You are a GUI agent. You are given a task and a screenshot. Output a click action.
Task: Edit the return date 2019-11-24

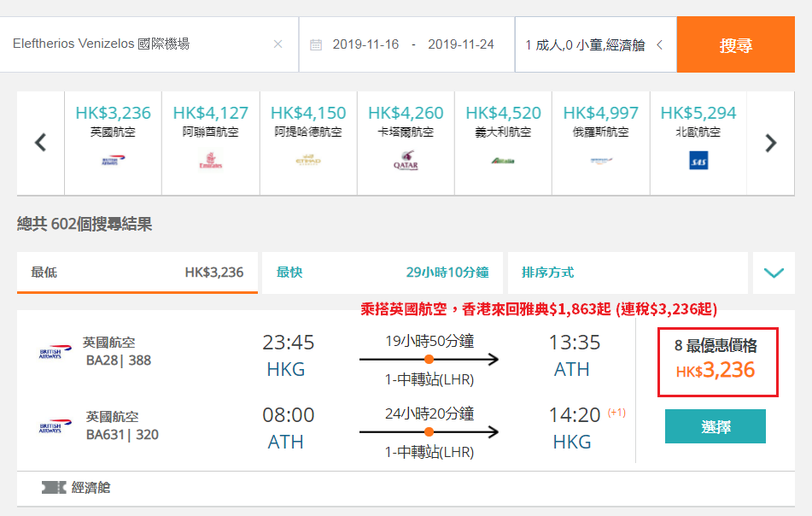tap(461, 44)
